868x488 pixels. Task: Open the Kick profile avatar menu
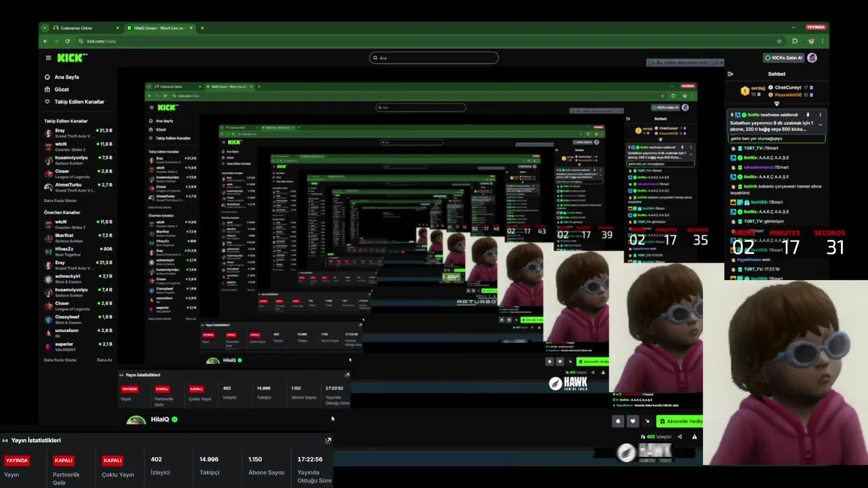(812, 58)
